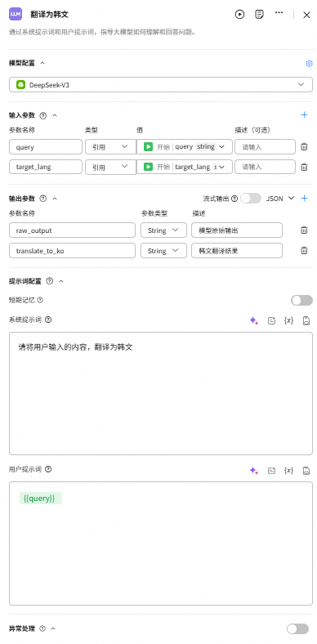This screenshot has height=644, width=317.
Task: Insert variable {x} into 系统提示词
Action: pos(288,320)
